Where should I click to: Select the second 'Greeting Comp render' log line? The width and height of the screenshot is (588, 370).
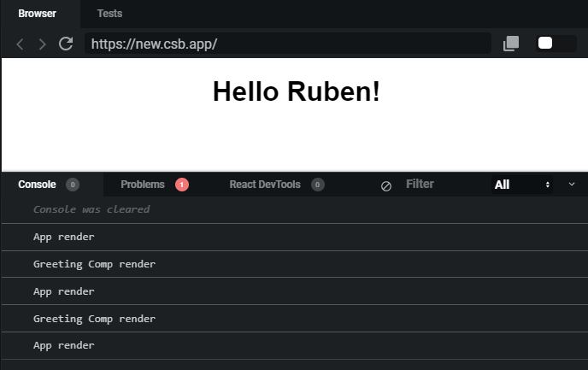coord(295,319)
